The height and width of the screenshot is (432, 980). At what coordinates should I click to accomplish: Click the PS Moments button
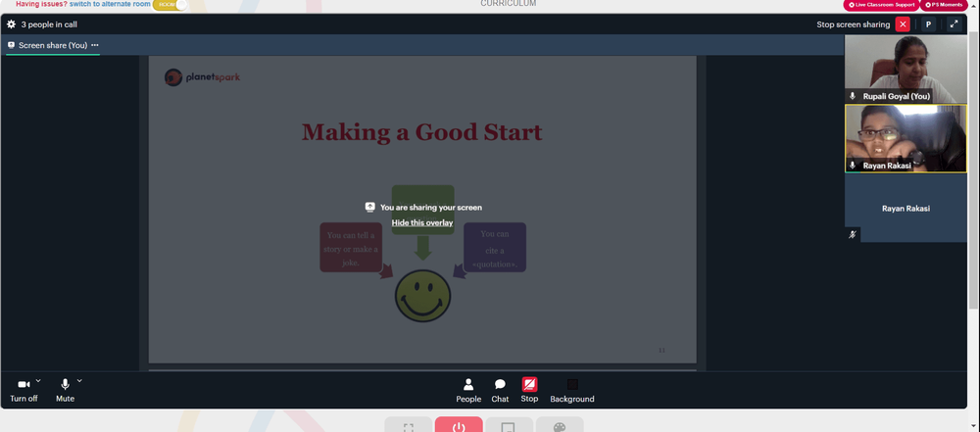point(946,5)
